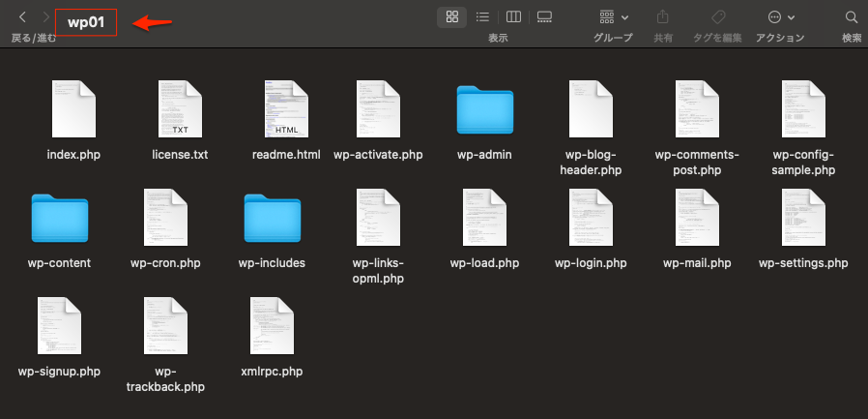The image size is (868, 419).
Task: Click the share toolbar icon
Action: 663,17
